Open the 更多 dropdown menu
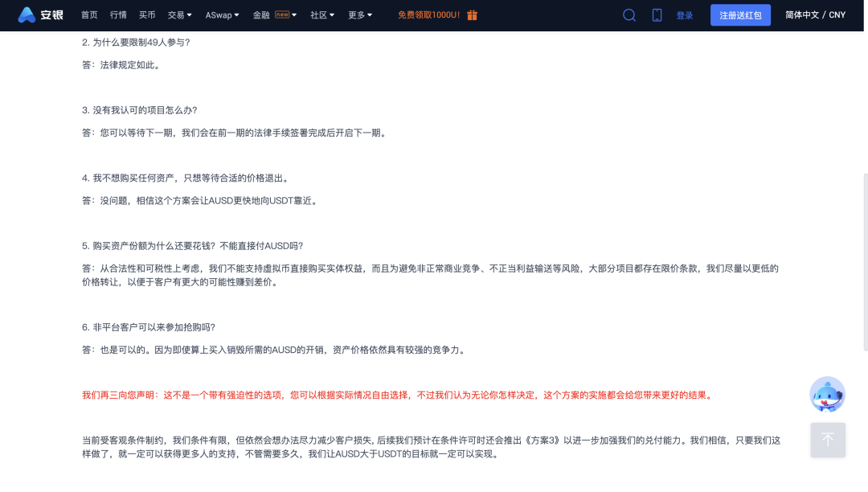This screenshot has height=492, width=868. (360, 15)
